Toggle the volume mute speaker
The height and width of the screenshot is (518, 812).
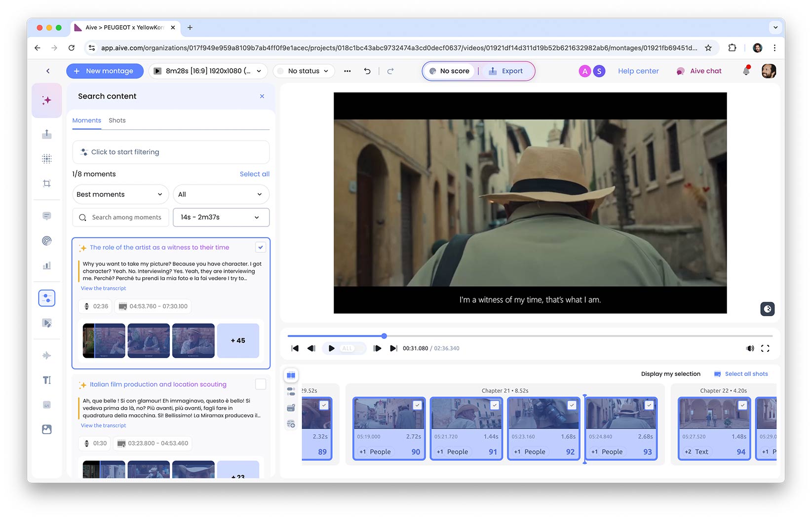[750, 348]
